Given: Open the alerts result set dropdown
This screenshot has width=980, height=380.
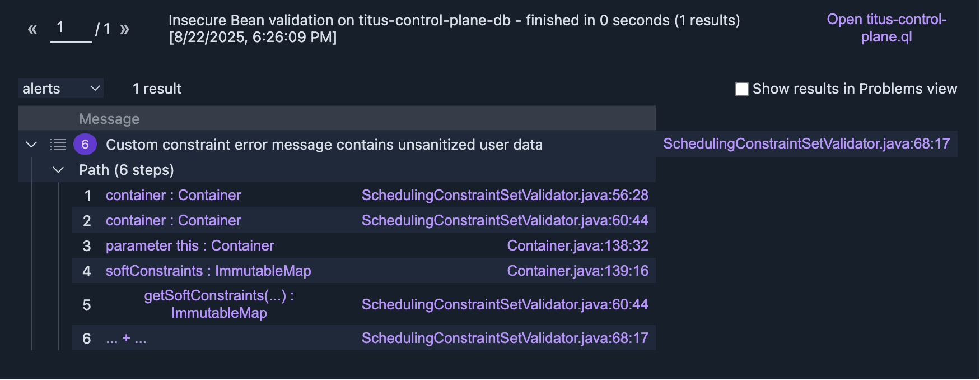Looking at the screenshot, I should pyautogui.click(x=60, y=89).
